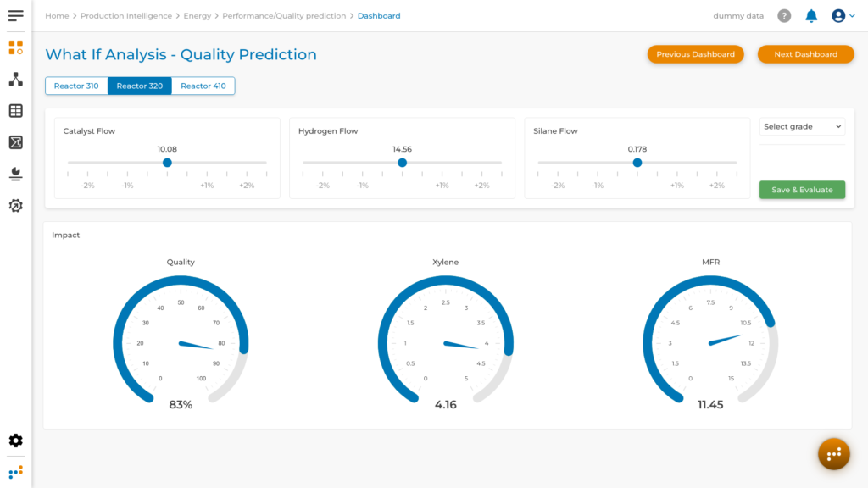Open the Select grade dropdown
Image resolution: width=868 pixels, height=488 pixels.
tap(802, 126)
